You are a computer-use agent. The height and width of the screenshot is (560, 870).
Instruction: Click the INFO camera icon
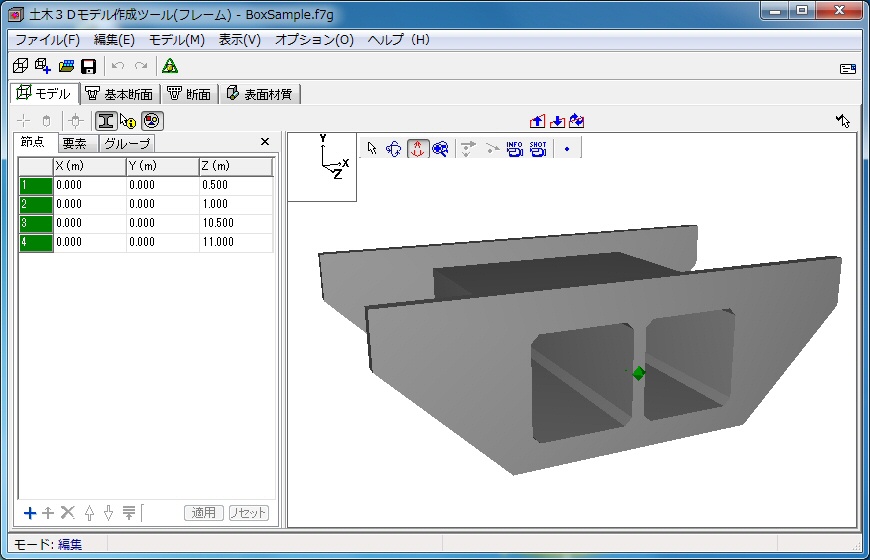pyautogui.click(x=514, y=149)
